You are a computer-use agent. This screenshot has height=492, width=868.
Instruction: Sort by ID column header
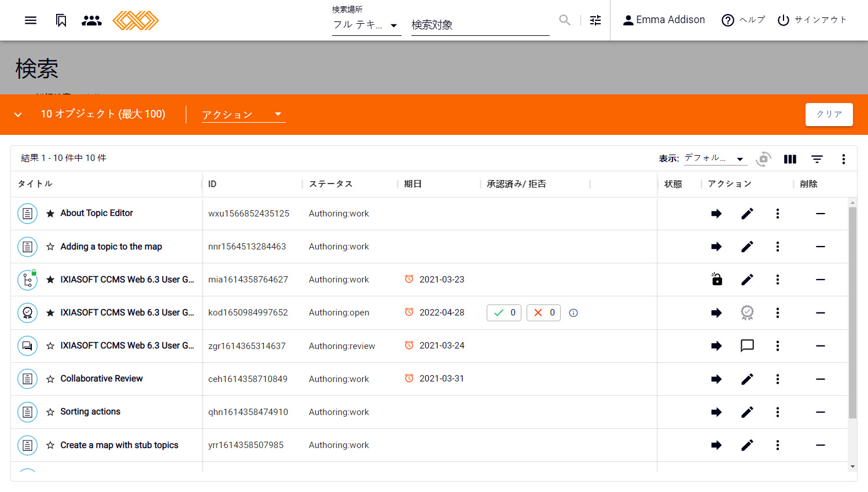212,184
